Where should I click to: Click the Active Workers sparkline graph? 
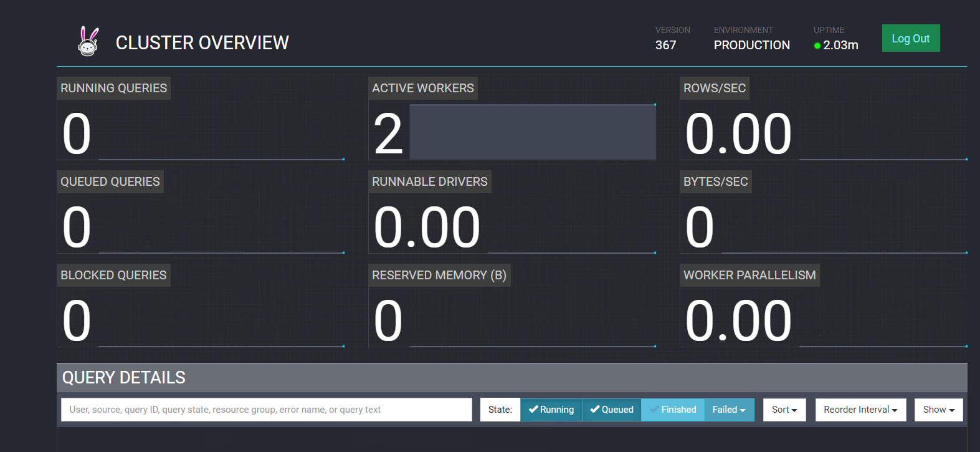click(x=532, y=132)
